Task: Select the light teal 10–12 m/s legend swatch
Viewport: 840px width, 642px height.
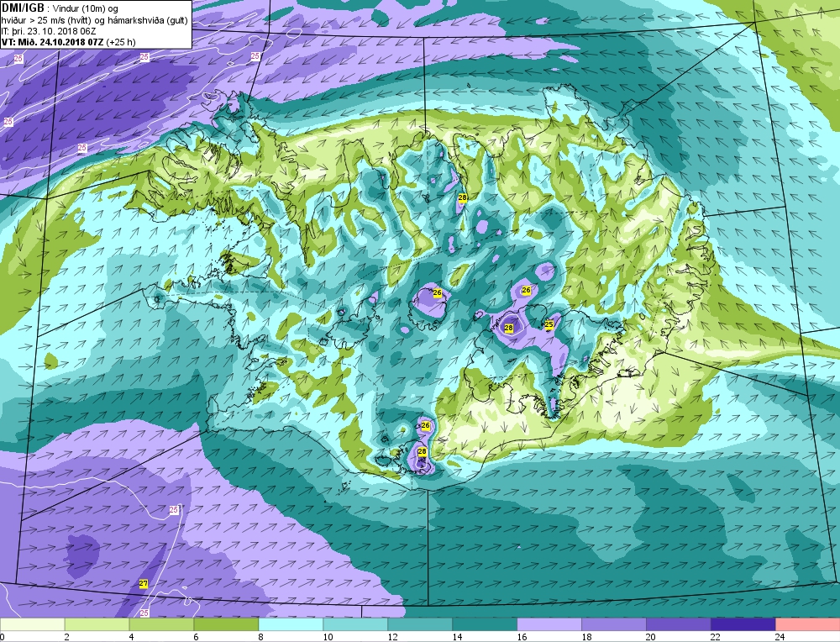Action: [355, 624]
